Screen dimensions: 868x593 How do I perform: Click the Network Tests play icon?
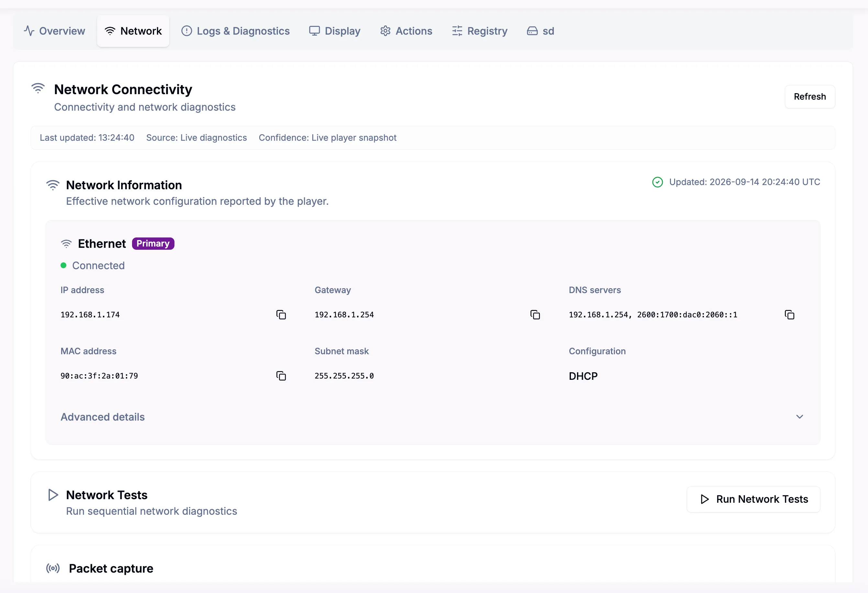(x=53, y=495)
